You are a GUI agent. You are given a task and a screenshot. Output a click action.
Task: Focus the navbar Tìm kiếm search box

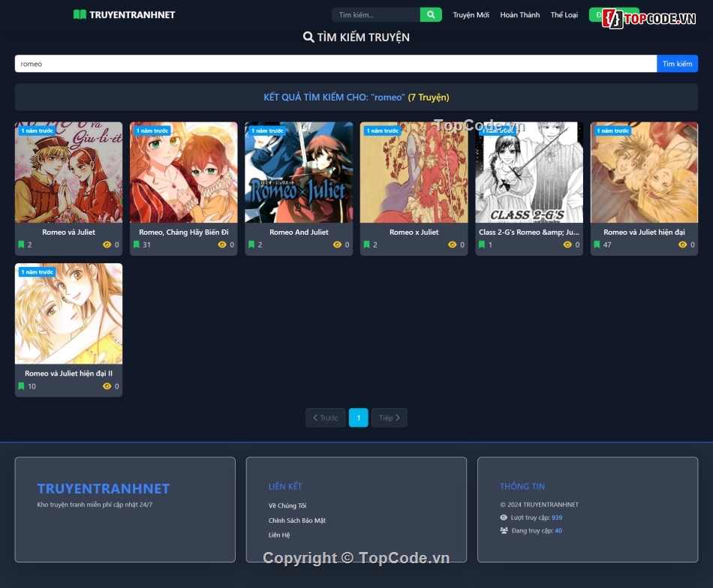375,15
